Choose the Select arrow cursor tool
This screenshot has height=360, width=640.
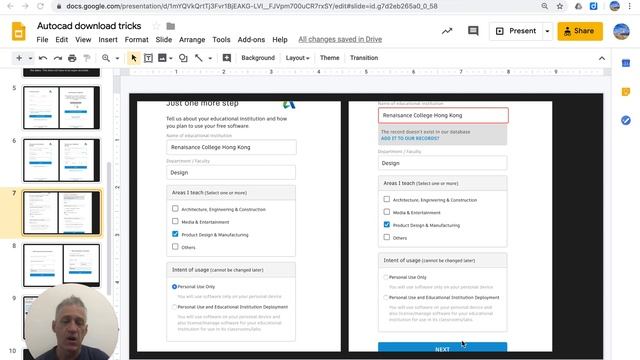pyautogui.click(x=133, y=58)
